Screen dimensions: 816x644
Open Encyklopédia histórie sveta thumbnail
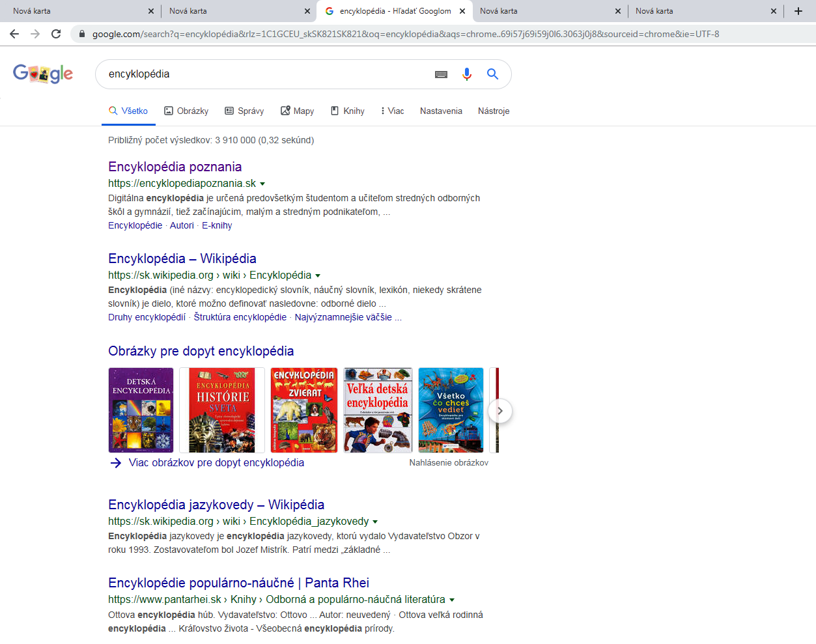pyautogui.click(x=222, y=410)
